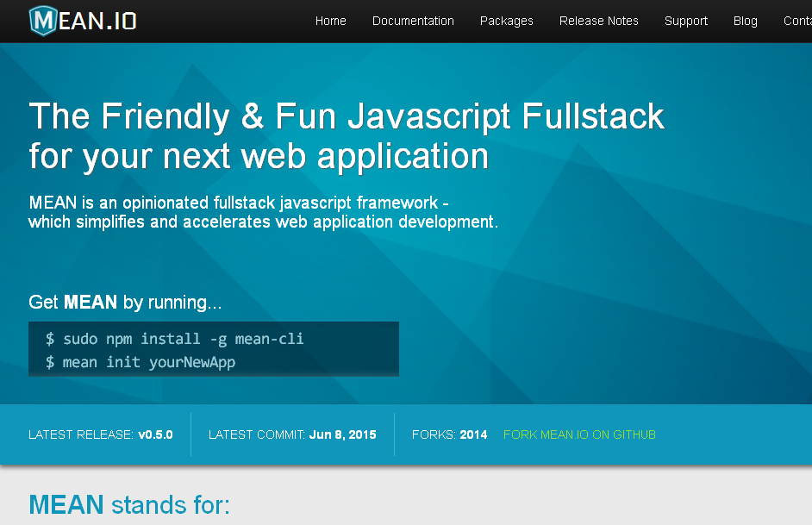Click the mean init yourNewApp command

141,362
